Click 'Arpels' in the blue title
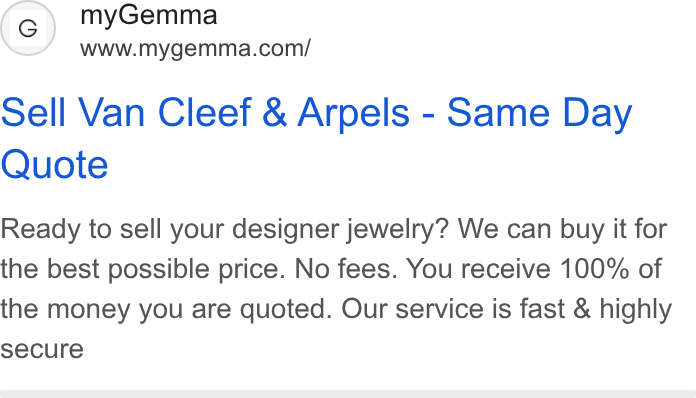Image resolution: width=696 pixels, height=398 pixels. (x=353, y=114)
